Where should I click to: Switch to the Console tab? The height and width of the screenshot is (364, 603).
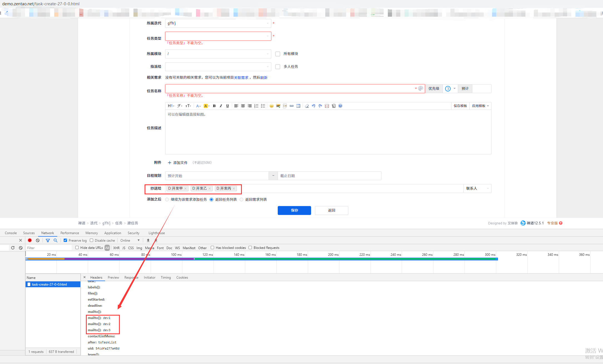(x=11, y=233)
